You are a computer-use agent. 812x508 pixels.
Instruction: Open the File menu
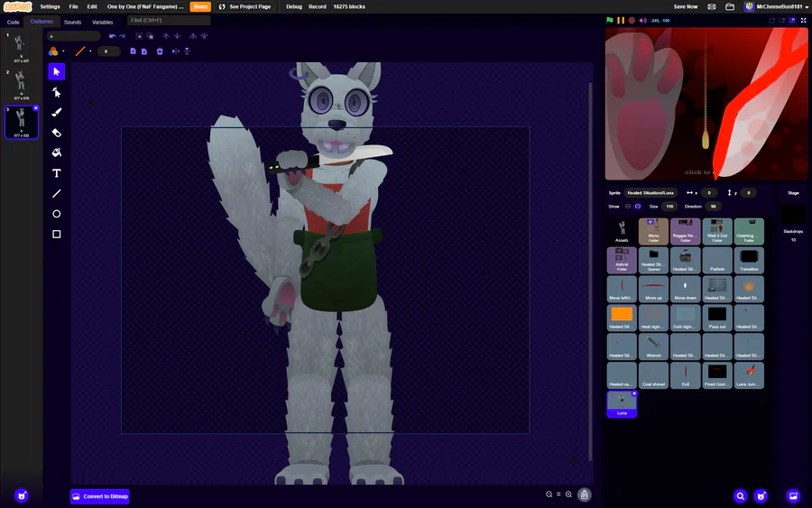coord(74,6)
